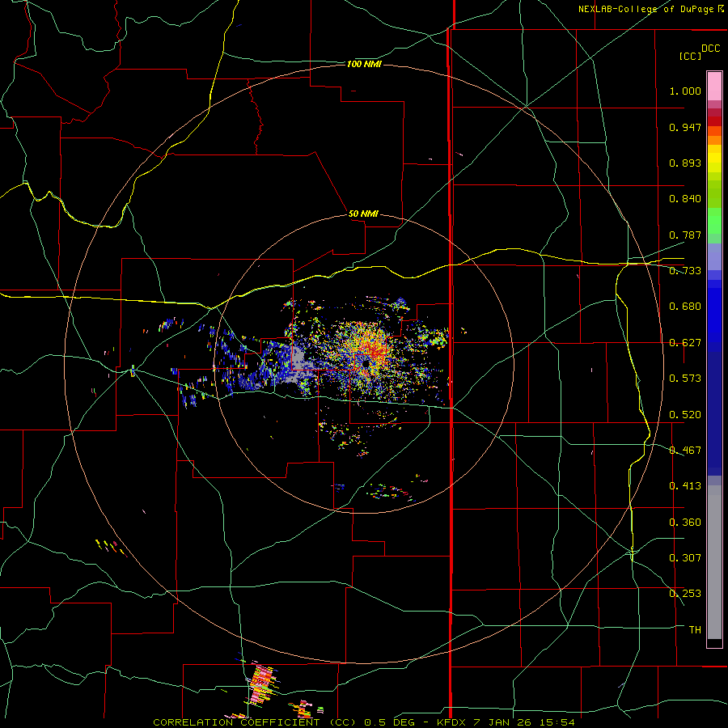The height and width of the screenshot is (728, 728).
Task: Click the DCC legend title
Action: [x=710, y=49]
